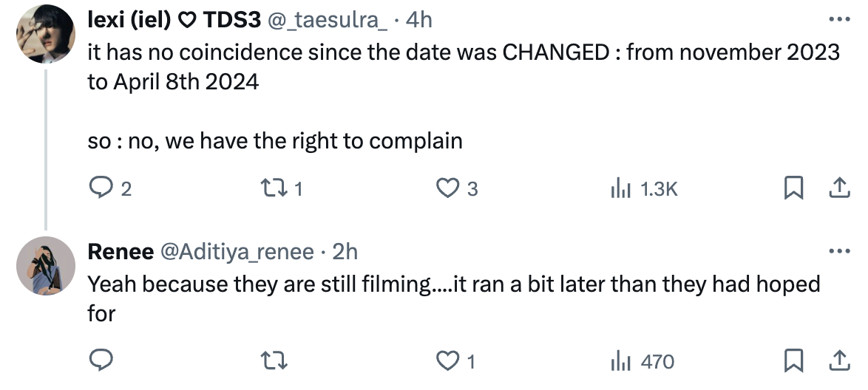Share lexi's tweet

pos(838,189)
